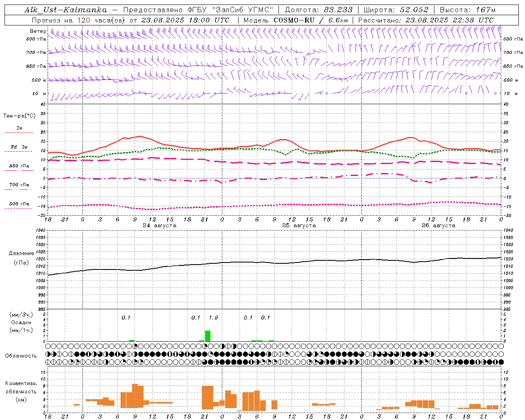This screenshot has height=420, width=525.
Task: Click the solid red 2м legend line sample
Action: 19,133
